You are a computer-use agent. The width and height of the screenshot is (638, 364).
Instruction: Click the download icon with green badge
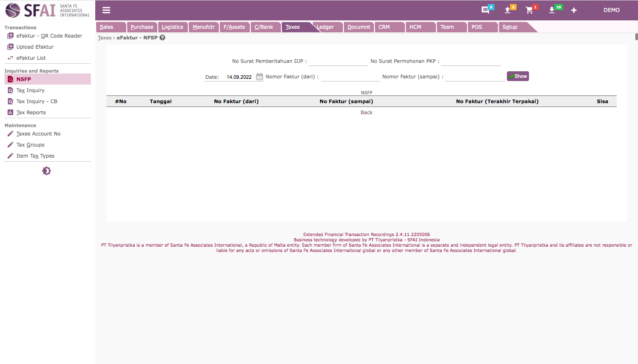click(552, 10)
